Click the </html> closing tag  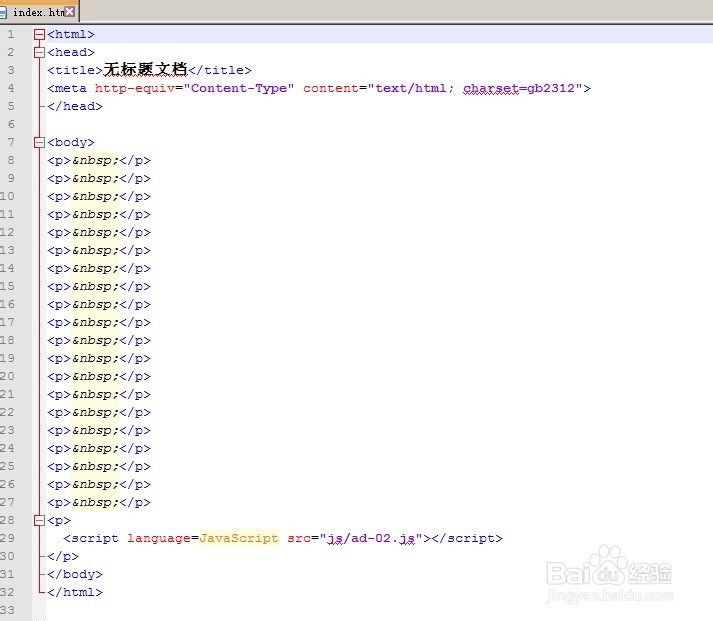(x=75, y=592)
